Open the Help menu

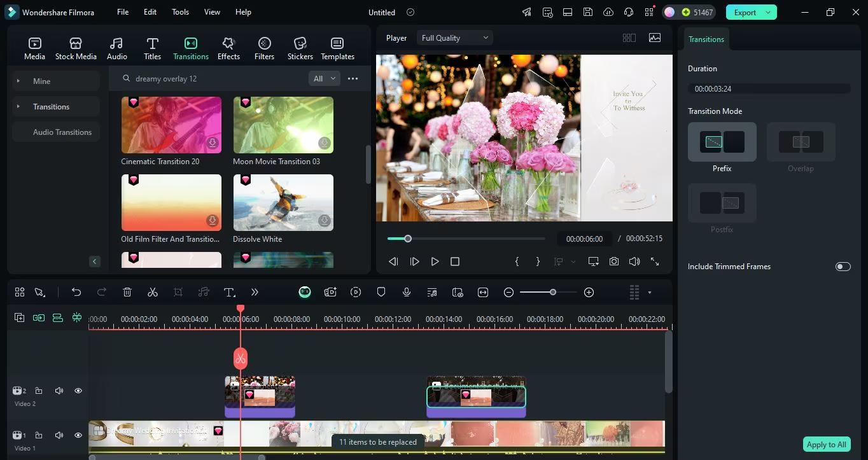pyautogui.click(x=243, y=12)
